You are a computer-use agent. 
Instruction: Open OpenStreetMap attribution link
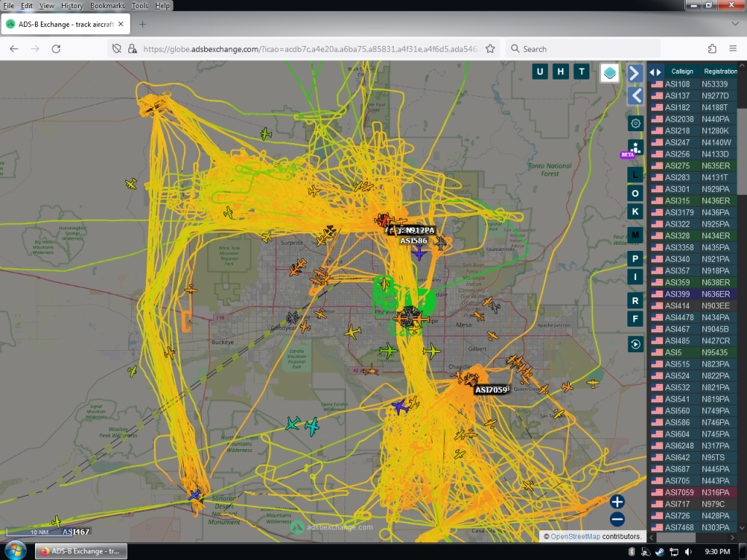(x=575, y=536)
